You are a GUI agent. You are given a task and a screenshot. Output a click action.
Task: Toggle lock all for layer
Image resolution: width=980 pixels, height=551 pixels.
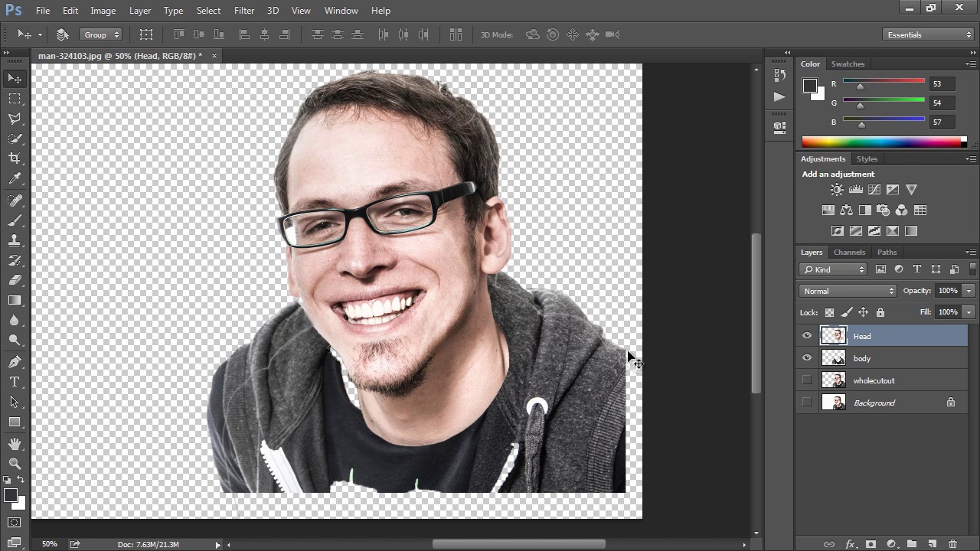[x=880, y=312]
